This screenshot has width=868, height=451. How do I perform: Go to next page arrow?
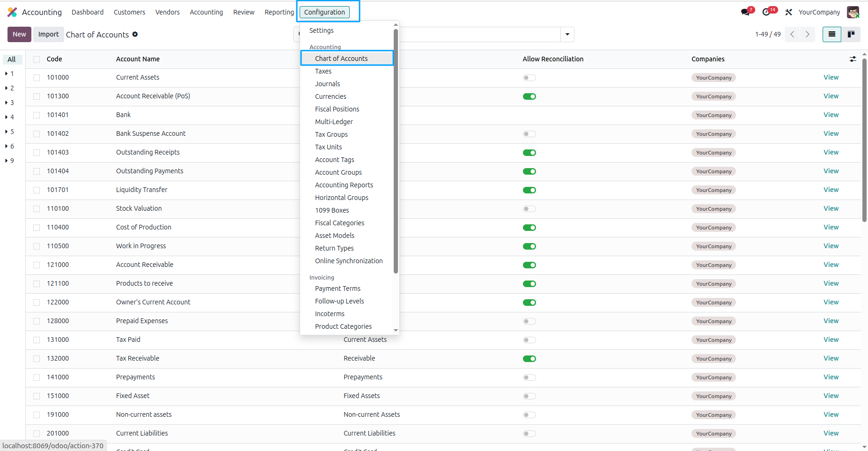coord(808,34)
